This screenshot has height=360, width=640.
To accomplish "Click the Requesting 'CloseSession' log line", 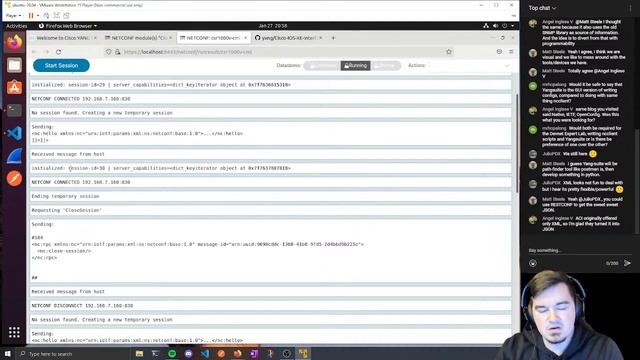I will click(x=270, y=210).
